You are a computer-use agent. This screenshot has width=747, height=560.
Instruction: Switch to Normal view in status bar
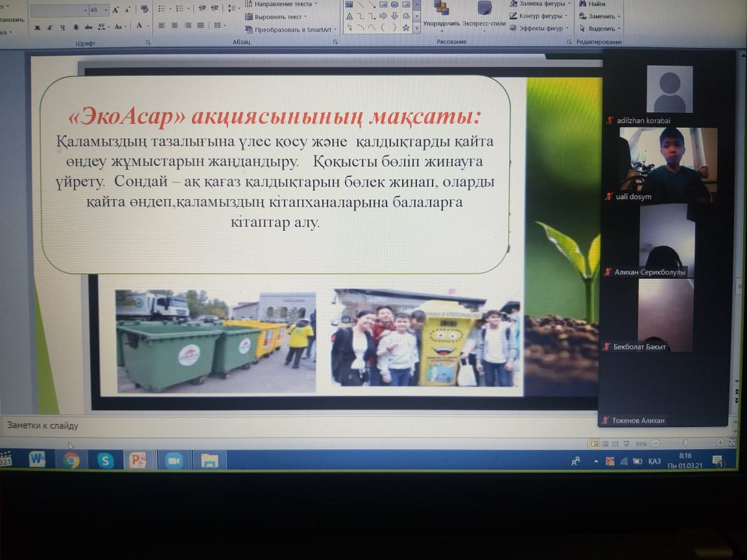coord(595,444)
